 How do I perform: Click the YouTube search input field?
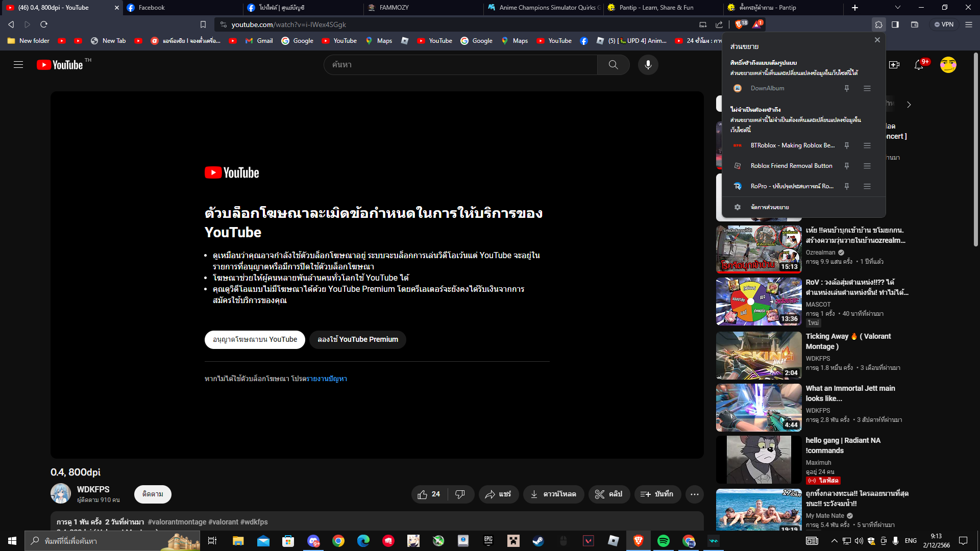click(x=460, y=65)
